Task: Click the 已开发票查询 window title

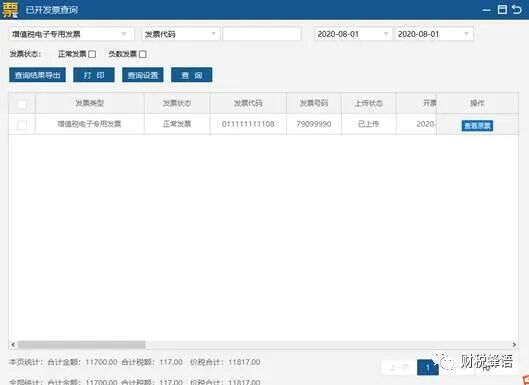Action: click(x=52, y=10)
